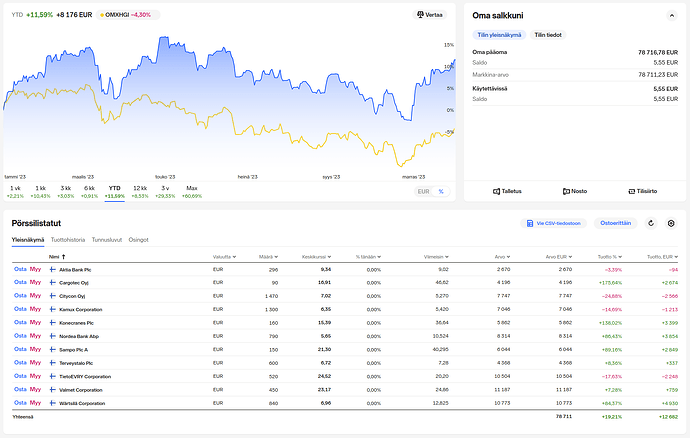This screenshot has width=690, height=438.
Task: Click Finnish flag icon beside Citycon Oyj
Action: tap(52, 296)
